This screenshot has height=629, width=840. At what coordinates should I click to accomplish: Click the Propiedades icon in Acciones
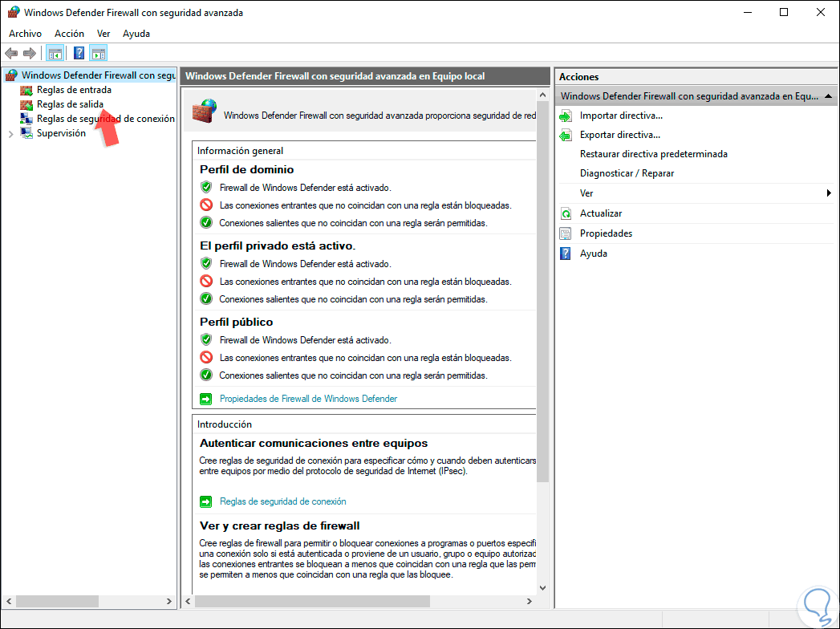[x=566, y=233]
